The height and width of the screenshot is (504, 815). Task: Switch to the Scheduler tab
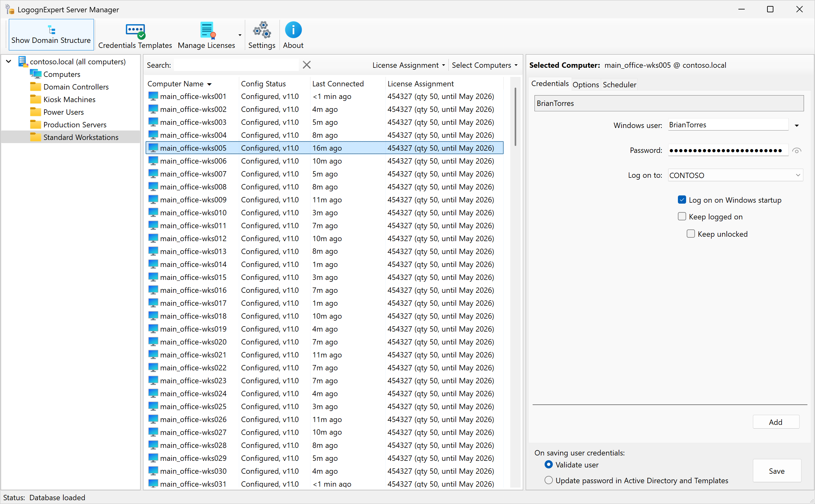click(619, 85)
